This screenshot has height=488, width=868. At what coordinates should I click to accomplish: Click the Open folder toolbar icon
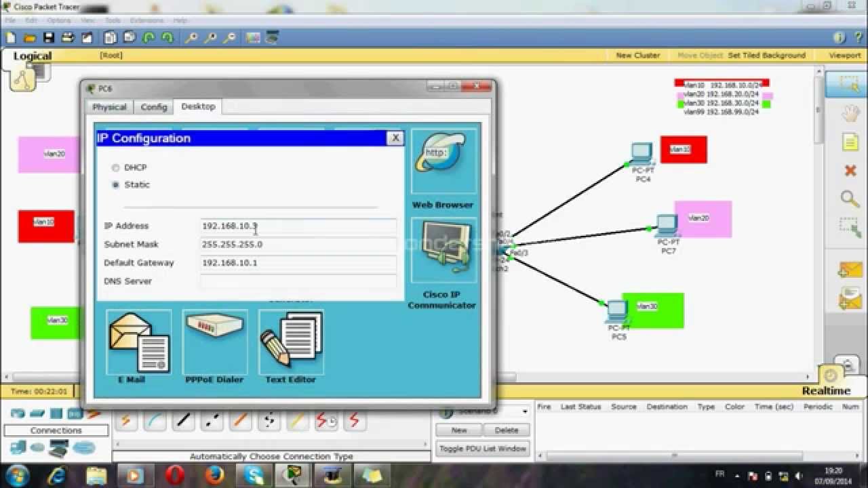tap(30, 38)
